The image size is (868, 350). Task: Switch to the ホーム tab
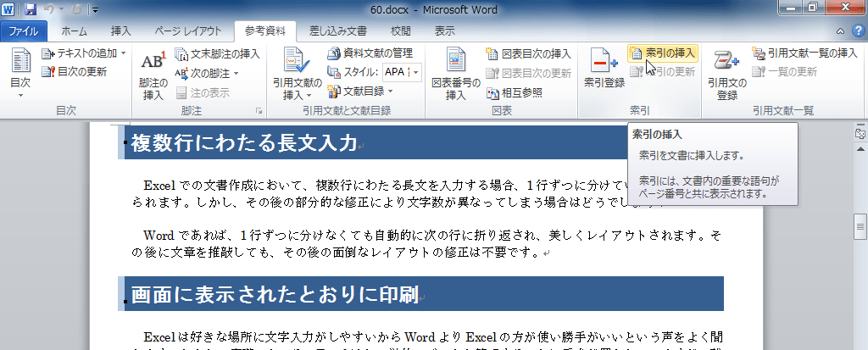click(x=75, y=31)
